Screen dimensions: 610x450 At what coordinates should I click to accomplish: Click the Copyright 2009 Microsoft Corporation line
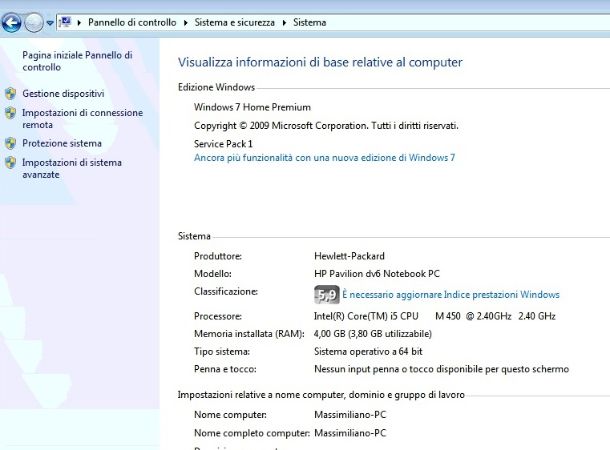(326, 126)
